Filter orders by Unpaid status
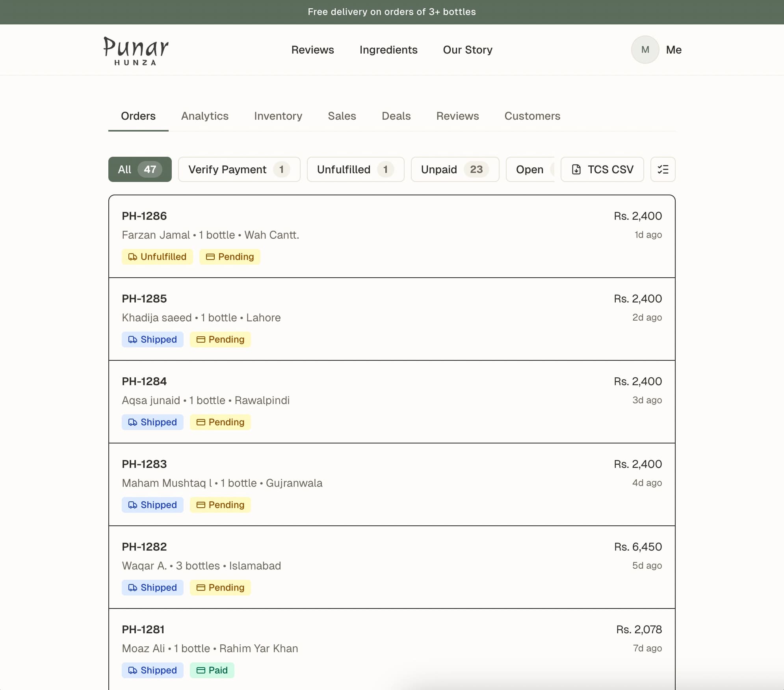The height and width of the screenshot is (690, 784). pyautogui.click(x=455, y=169)
